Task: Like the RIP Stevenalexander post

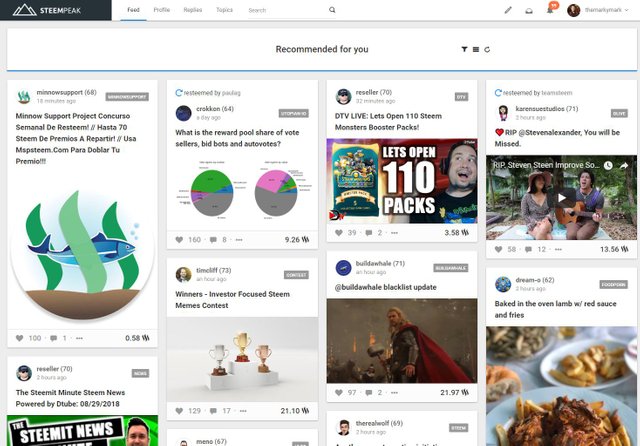Action: pyautogui.click(x=498, y=249)
